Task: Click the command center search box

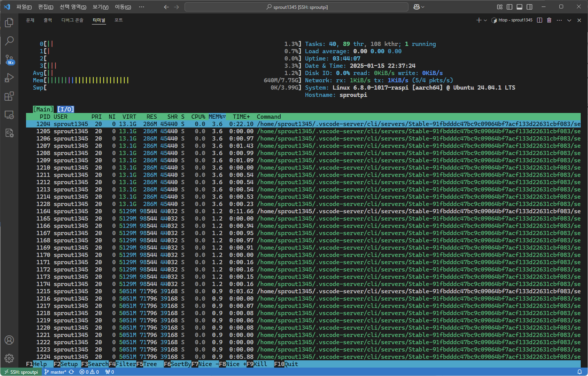Action: 296,7
